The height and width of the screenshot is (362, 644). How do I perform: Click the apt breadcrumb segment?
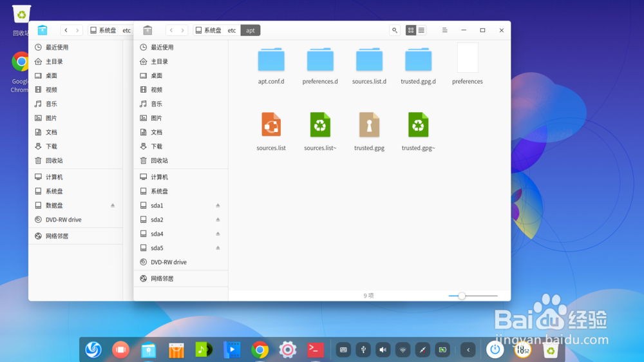(x=251, y=30)
